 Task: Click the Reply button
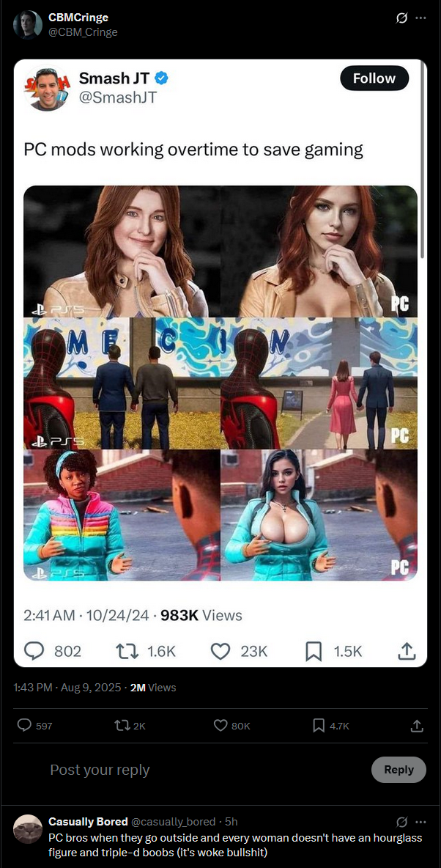[399, 770]
